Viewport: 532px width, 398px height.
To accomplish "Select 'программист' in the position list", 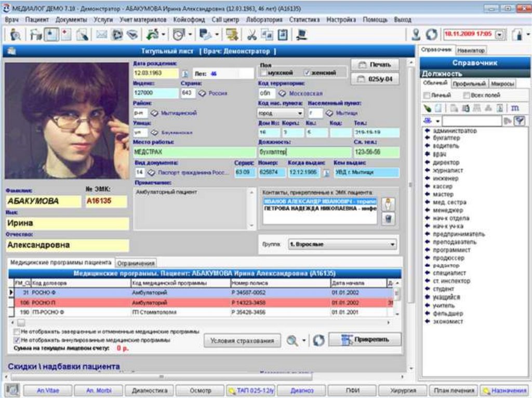I will click(x=451, y=250).
